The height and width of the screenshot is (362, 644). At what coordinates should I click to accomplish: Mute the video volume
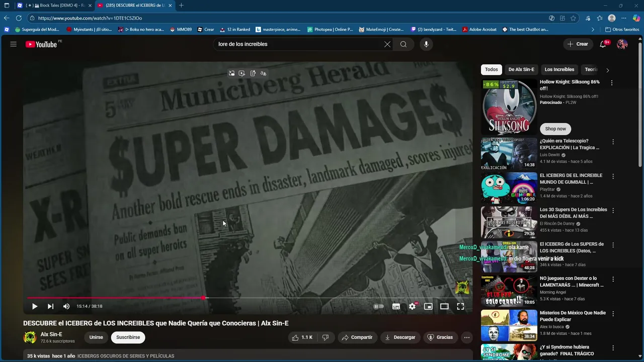click(x=66, y=306)
